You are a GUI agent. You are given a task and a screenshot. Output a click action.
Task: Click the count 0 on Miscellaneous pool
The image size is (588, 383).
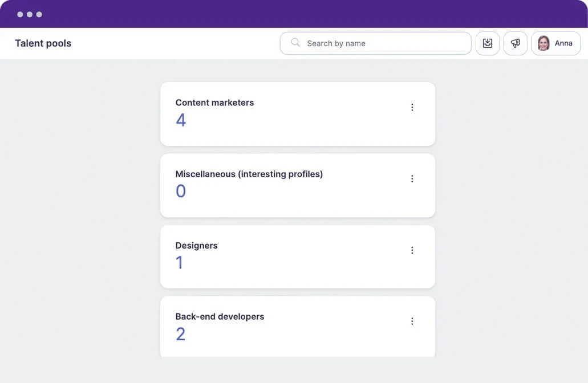point(181,191)
